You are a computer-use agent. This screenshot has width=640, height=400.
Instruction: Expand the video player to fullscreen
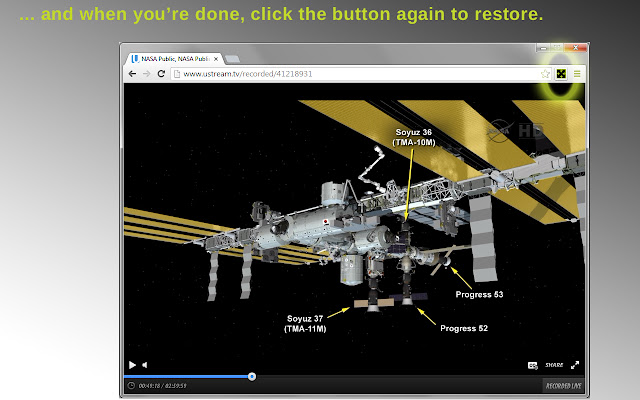coord(575,365)
